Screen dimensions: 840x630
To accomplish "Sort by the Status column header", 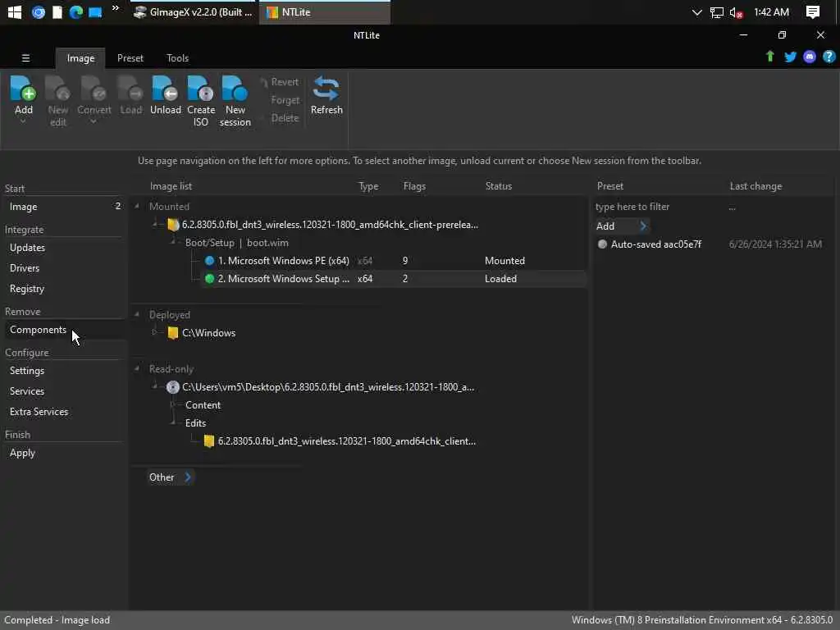I will click(498, 186).
